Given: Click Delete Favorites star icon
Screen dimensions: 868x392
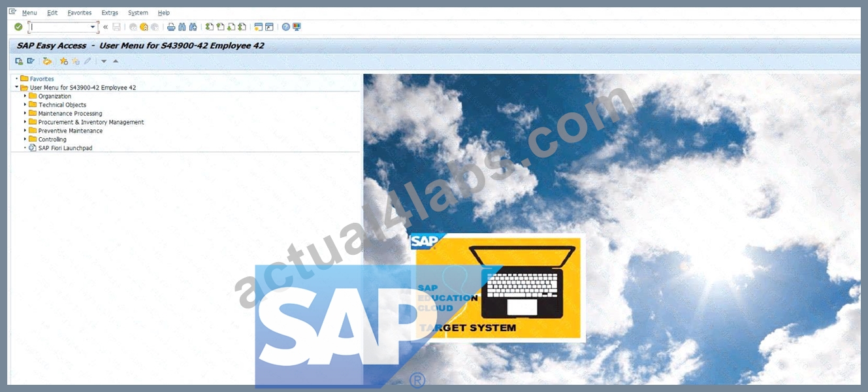Looking at the screenshot, I should [76, 61].
